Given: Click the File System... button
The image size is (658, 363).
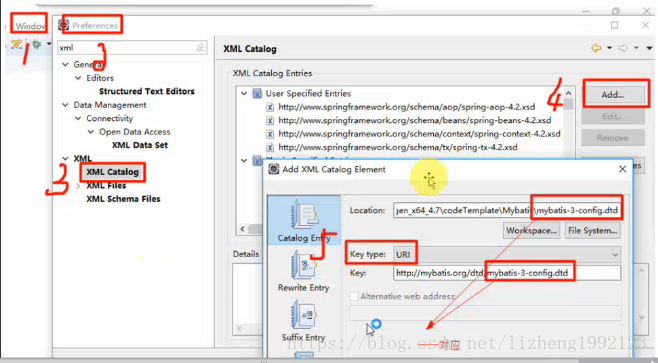Looking at the screenshot, I should (593, 230).
